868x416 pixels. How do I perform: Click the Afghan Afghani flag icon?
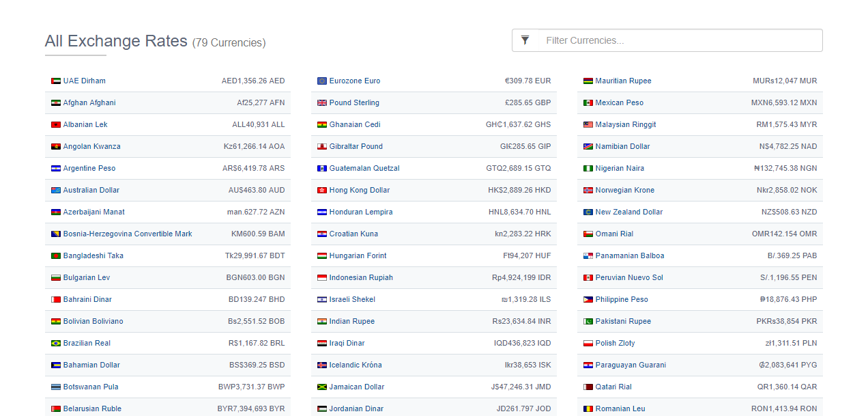56,103
